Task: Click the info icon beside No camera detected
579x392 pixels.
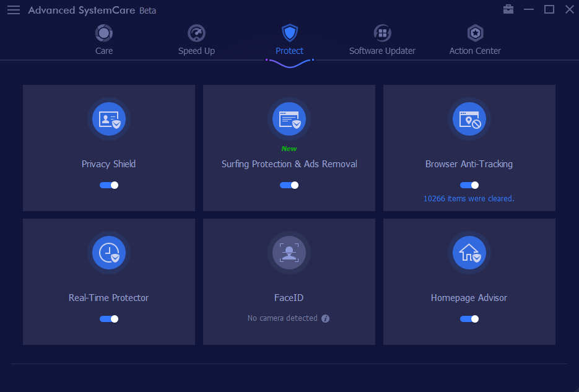Action: (x=325, y=318)
